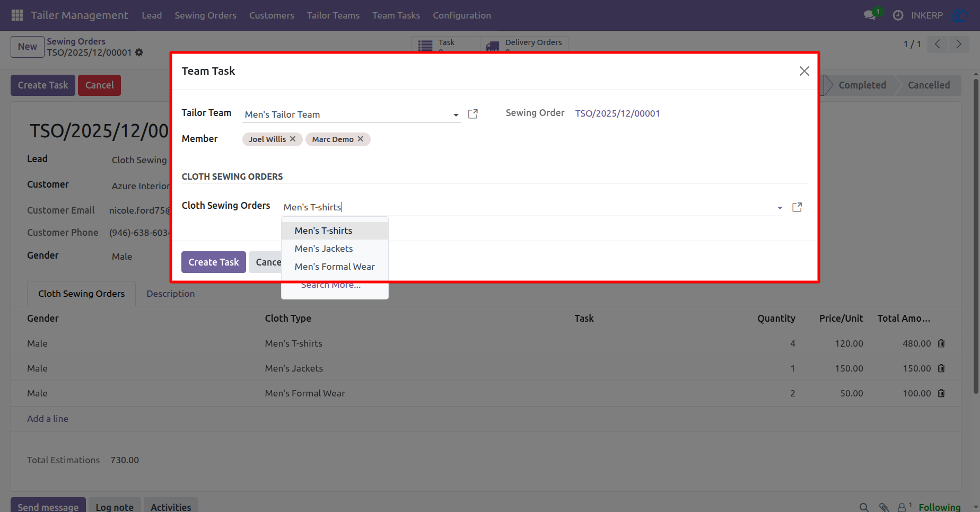
Task: Click the red Cancel button on form
Action: click(x=99, y=85)
